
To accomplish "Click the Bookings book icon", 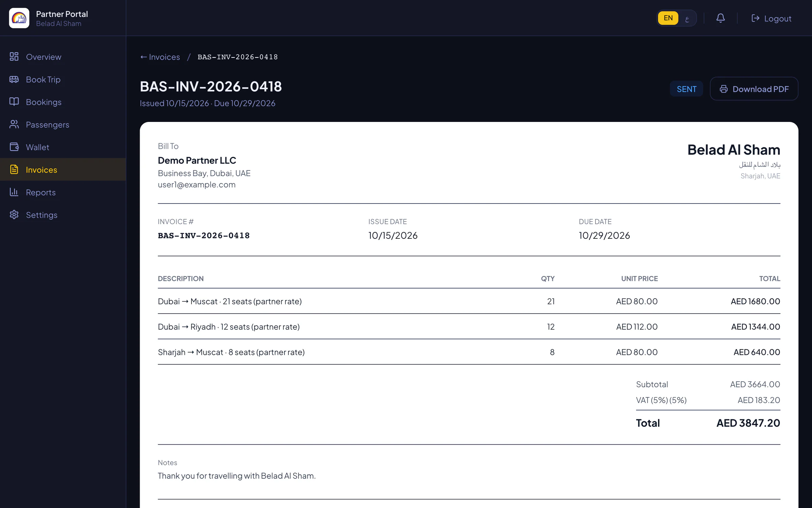I will pyautogui.click(x=14, y=102).
